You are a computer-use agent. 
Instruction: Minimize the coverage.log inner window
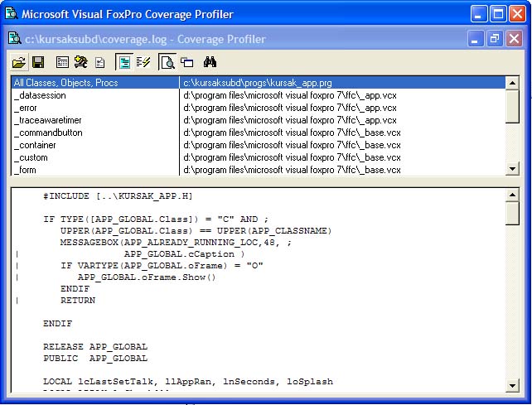pos(476,39)
